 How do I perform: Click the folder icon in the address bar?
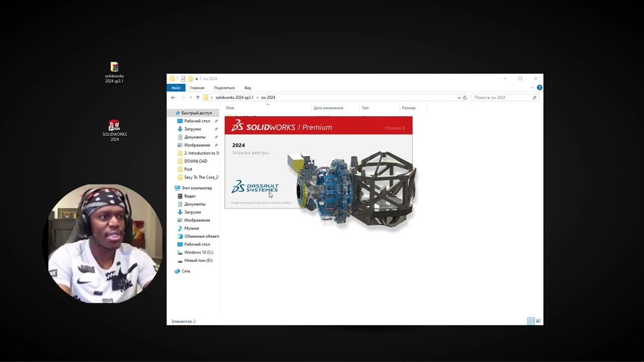point(206,98)
